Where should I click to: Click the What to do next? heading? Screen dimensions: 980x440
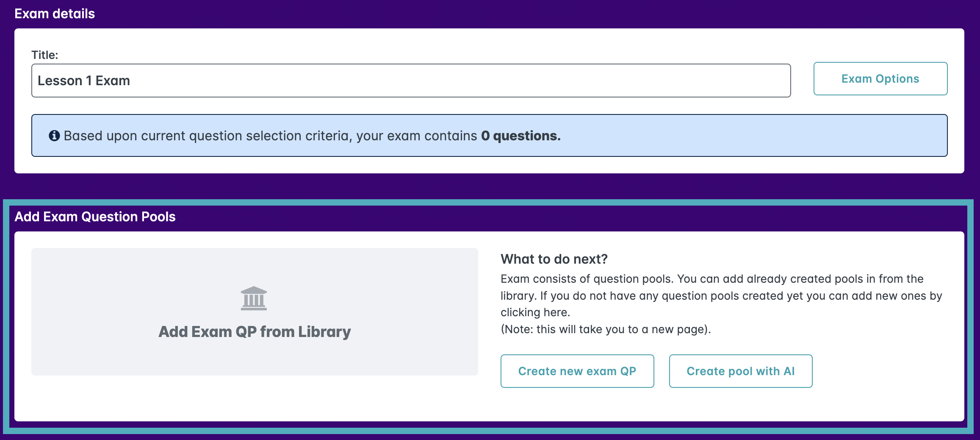click(x=554, y=259)
